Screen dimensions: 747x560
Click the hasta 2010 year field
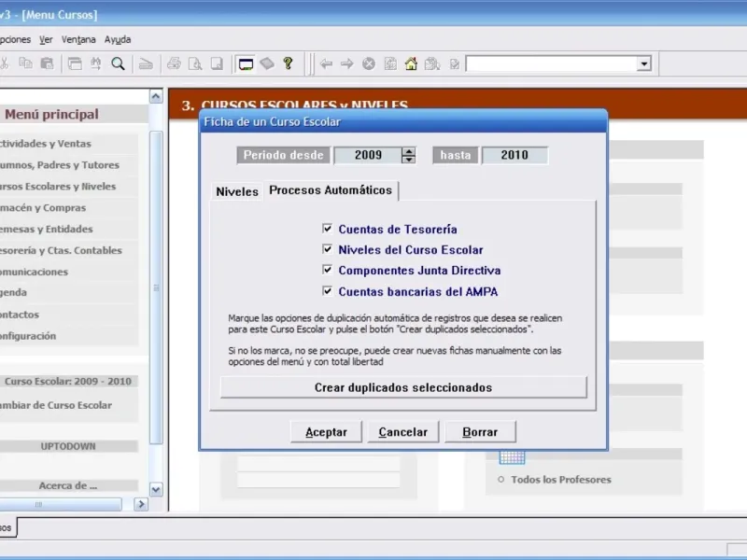(514, 155)
